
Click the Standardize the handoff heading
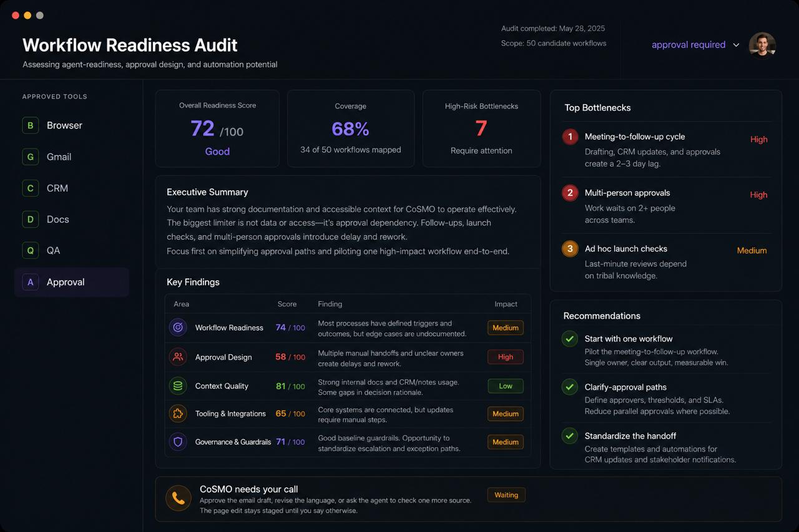tap(630, 435)
